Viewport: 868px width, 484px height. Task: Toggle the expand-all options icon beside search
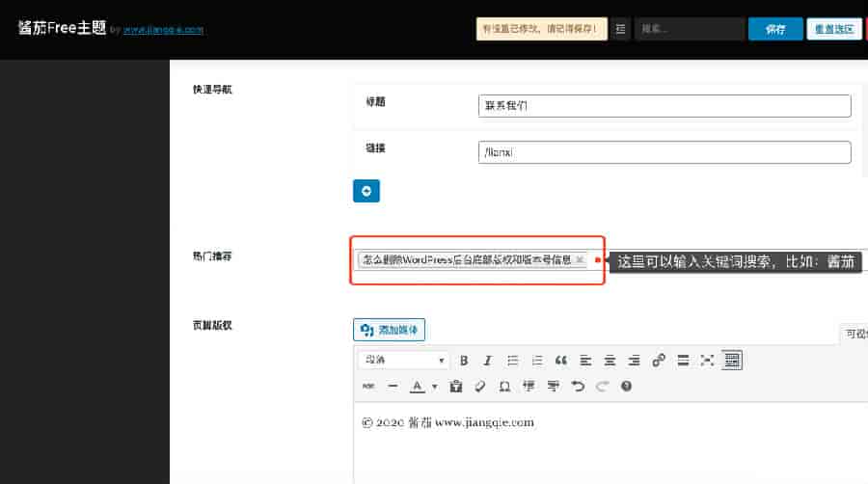[x=620, y=29]
